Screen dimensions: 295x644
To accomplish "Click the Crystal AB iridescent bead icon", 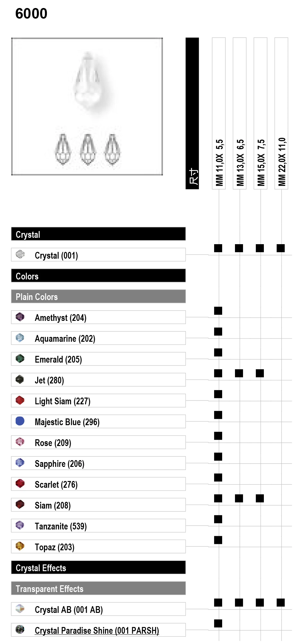I will click(20, 609).
